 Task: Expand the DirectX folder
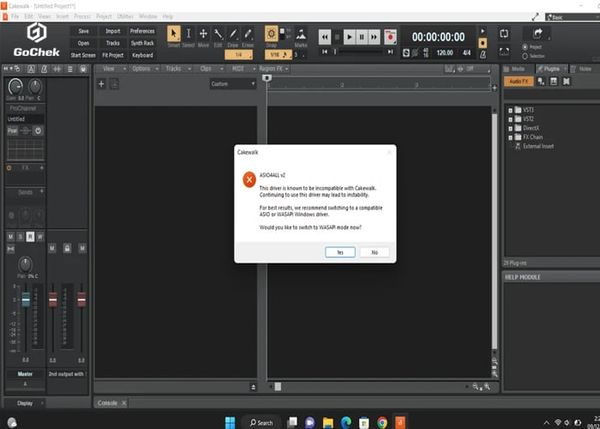pyautogui.click(x=510, y=129)
